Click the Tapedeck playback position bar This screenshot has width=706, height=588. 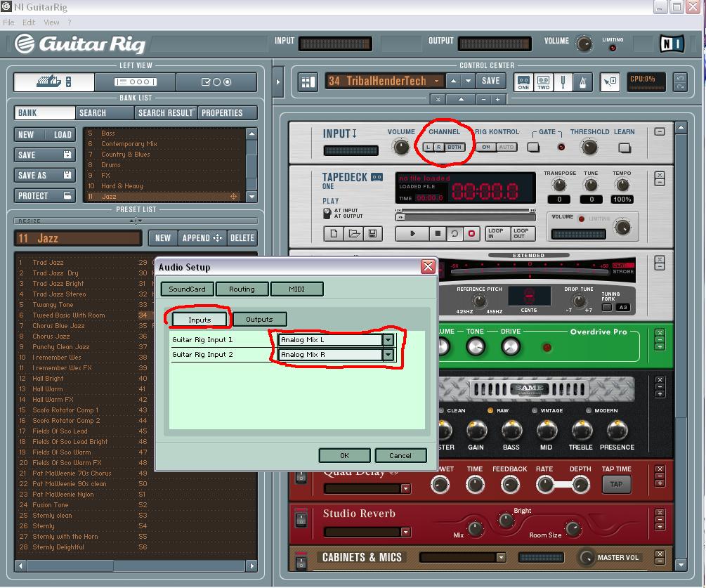465,217
